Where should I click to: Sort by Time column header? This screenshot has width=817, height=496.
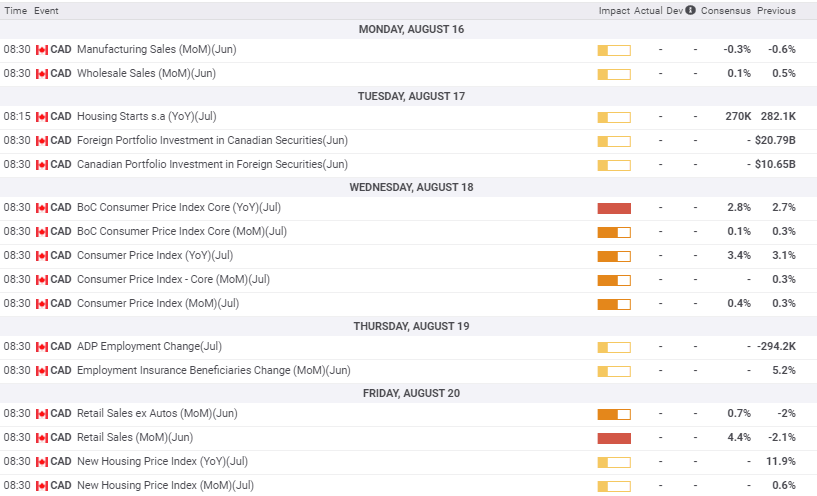(x=15, y=11)
